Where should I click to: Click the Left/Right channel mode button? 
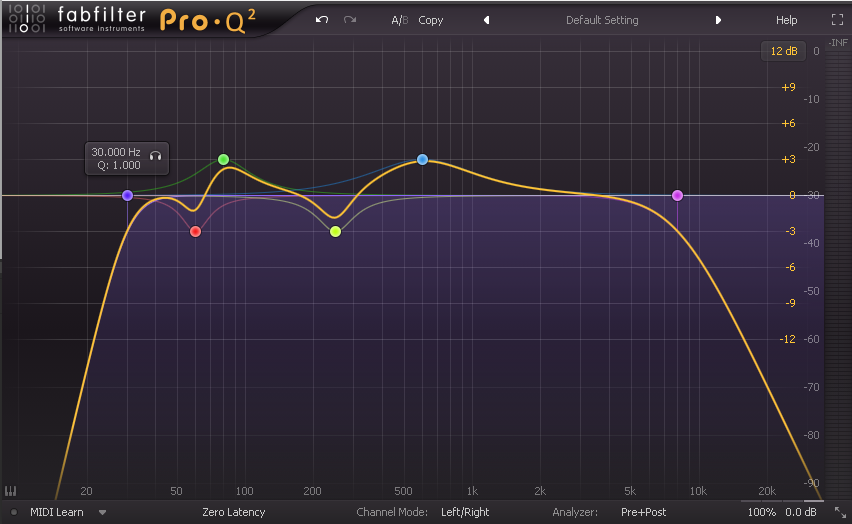465,512
